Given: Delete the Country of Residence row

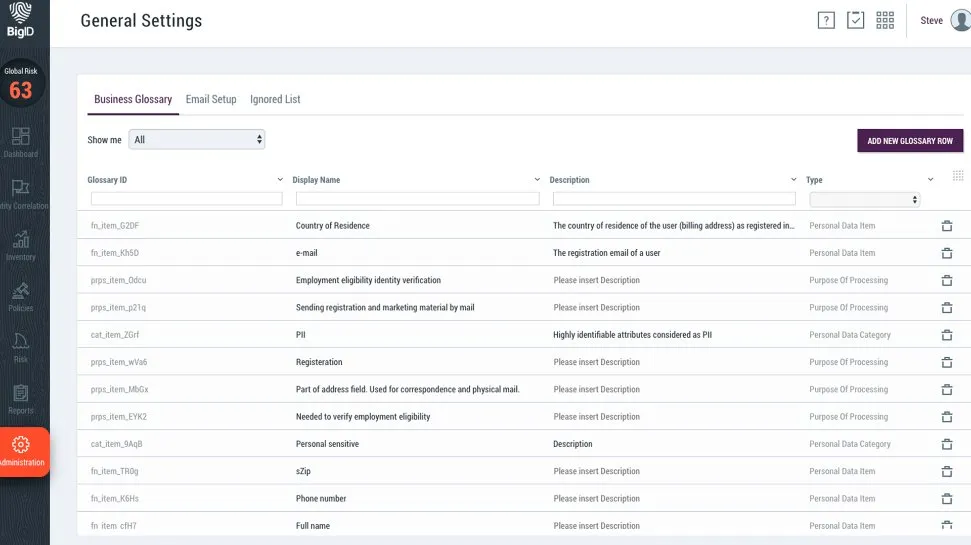Looking at the screenshot, I should coord(946,226).
